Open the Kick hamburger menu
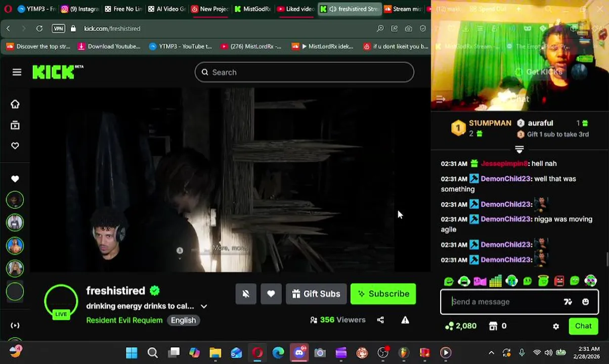Screen dimensions: 609x364 [17, 72]
